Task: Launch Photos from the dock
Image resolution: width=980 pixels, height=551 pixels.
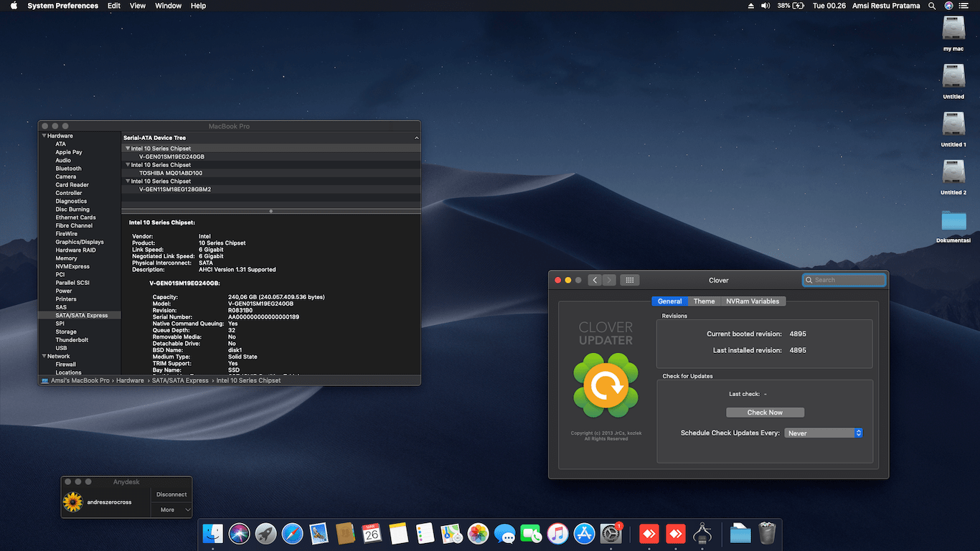Action: coord(478,534)
